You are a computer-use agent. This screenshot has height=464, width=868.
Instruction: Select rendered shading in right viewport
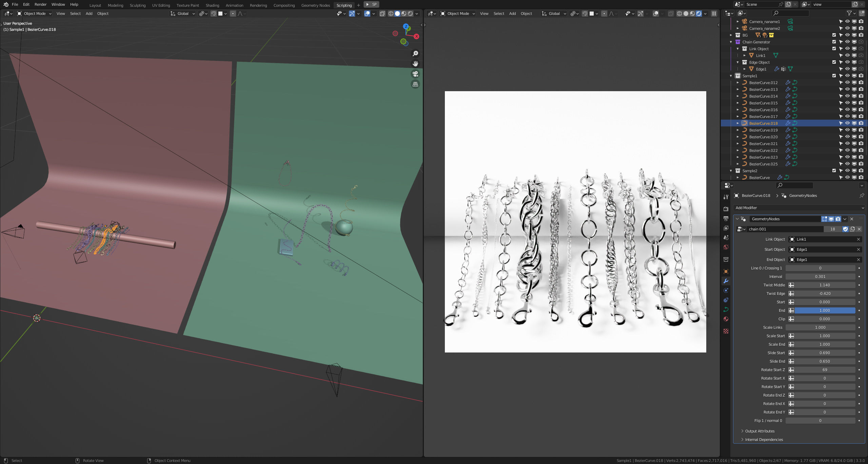699,14
